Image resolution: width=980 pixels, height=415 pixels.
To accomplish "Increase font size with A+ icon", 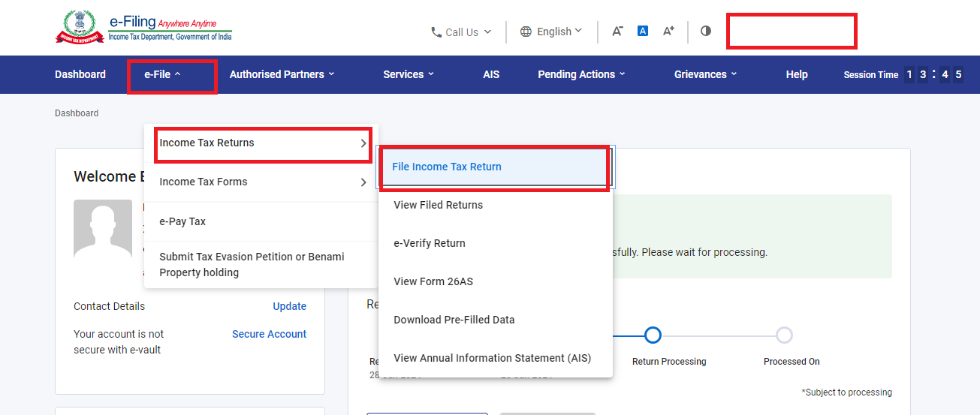I will (668, 31).
